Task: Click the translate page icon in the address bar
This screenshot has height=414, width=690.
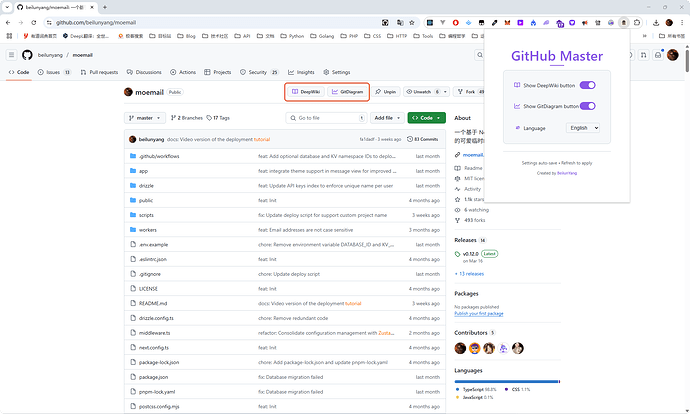Action: pyautogui.click(x=400, y=22)
